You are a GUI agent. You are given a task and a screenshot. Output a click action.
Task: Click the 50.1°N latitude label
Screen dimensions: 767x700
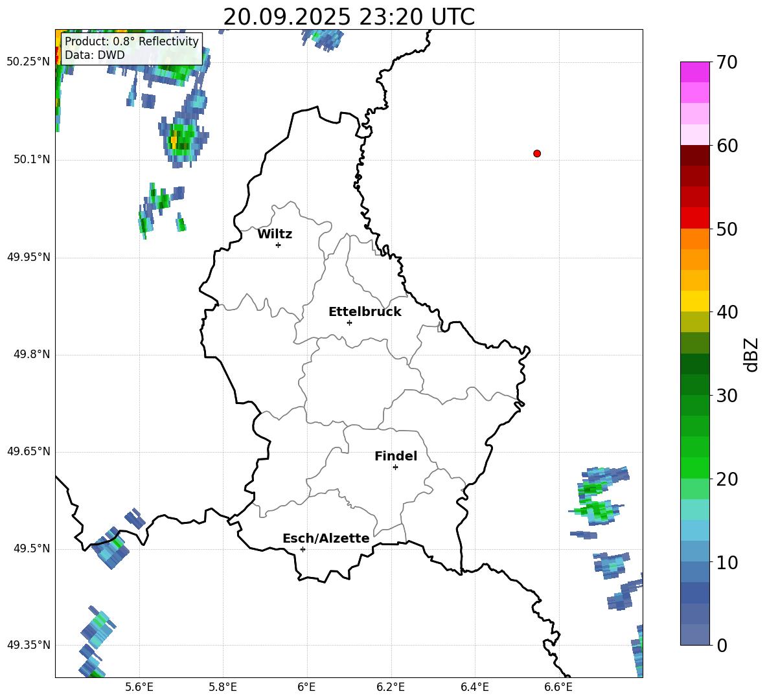[x=32, y=159]
